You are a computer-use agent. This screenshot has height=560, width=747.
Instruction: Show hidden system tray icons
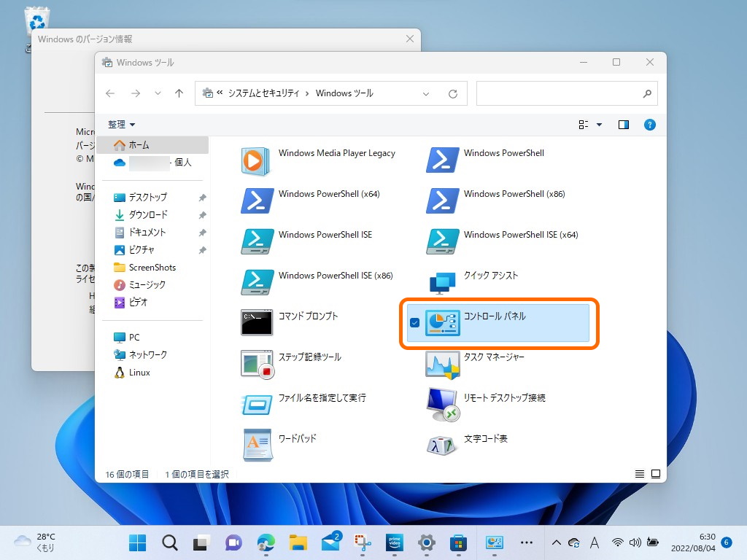556,542
